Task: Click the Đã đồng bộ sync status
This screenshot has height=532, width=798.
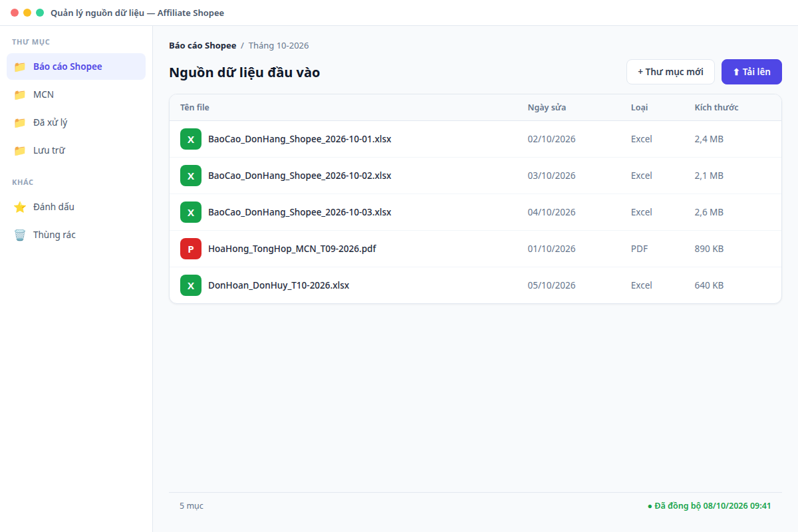Action: pyautogui.click(x=710, y=506)
